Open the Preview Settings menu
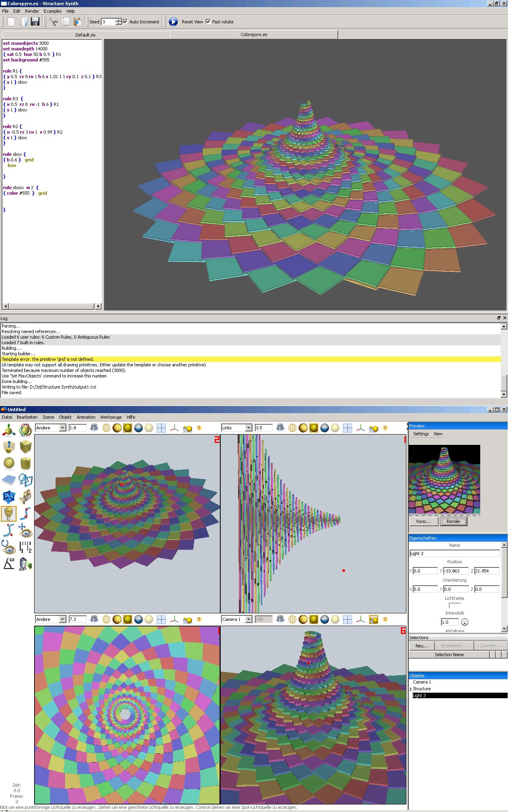 (x=421, y=434)
